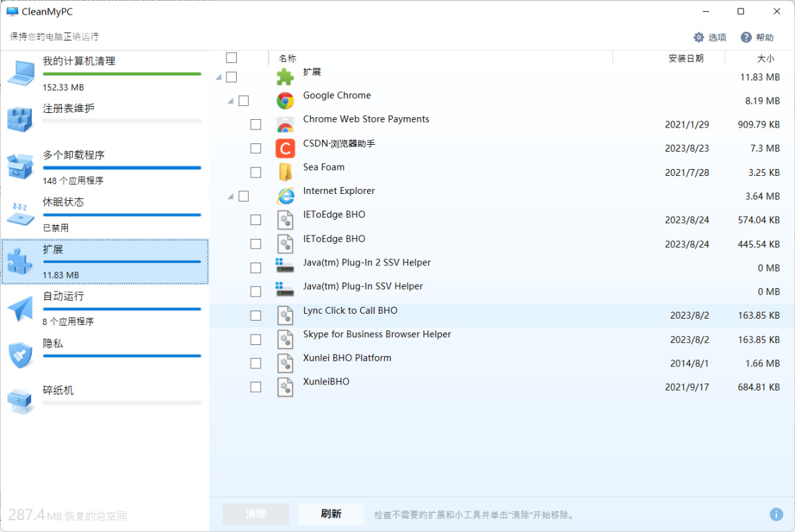
Task: Click the Sea Foam folder icon
Action: 285,172
